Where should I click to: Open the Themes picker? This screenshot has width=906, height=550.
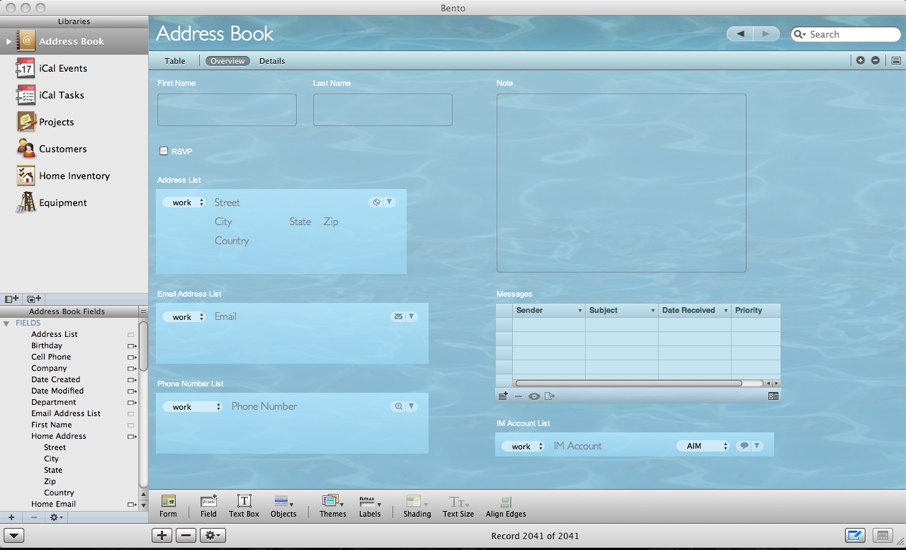[x=333, y=506]
